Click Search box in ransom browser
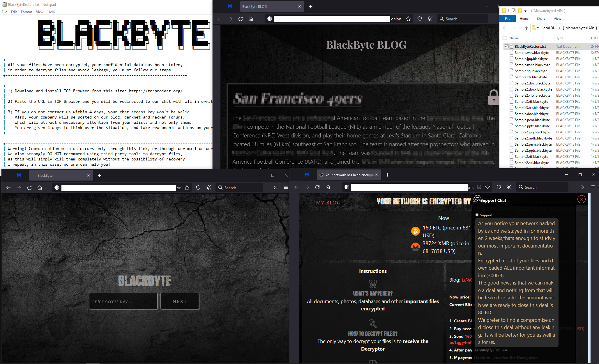This screenshot has width=599, height=364. (542, 187)
